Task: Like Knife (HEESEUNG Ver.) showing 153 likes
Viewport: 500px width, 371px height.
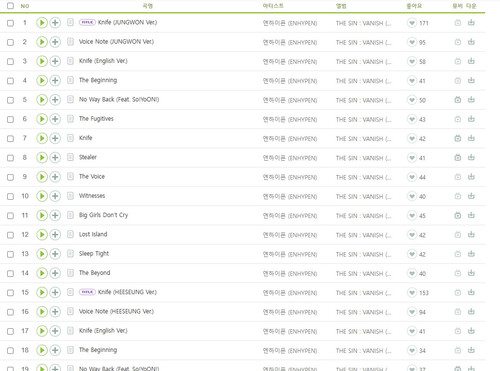Action: tap(412, 292)
